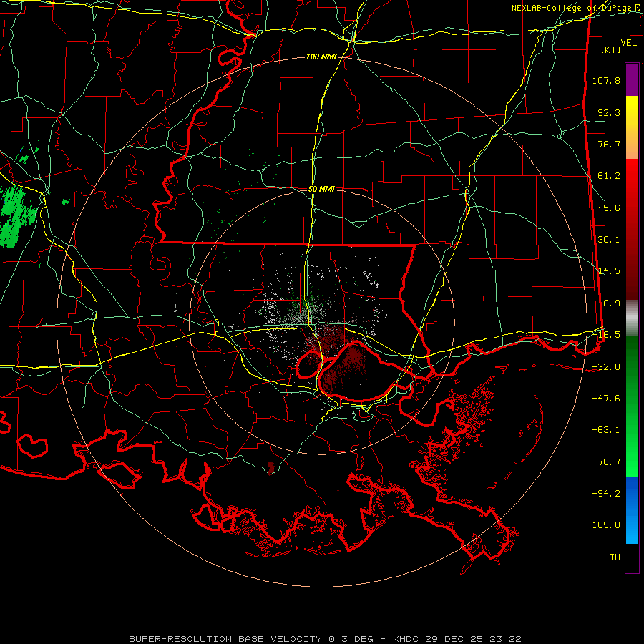
Task: Click the light blue color bar segment
Action: pos(632,528)
